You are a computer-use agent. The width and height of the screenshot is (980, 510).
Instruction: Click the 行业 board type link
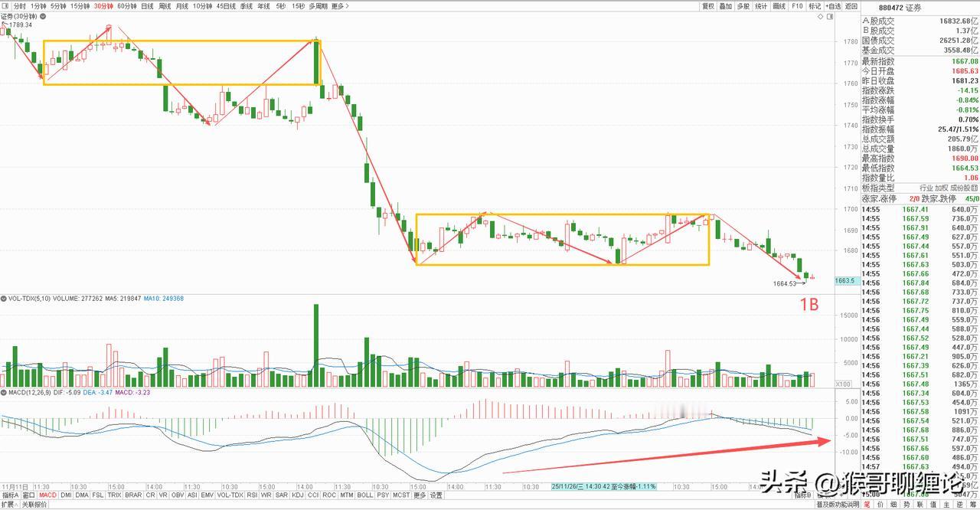(x=926, y=188)
